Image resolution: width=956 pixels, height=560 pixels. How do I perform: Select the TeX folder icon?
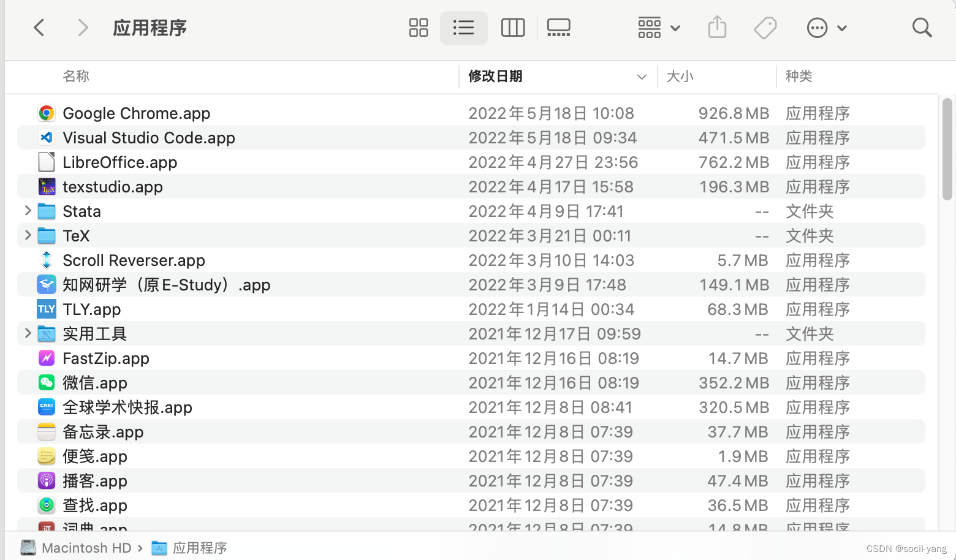[x=47, y=236]
